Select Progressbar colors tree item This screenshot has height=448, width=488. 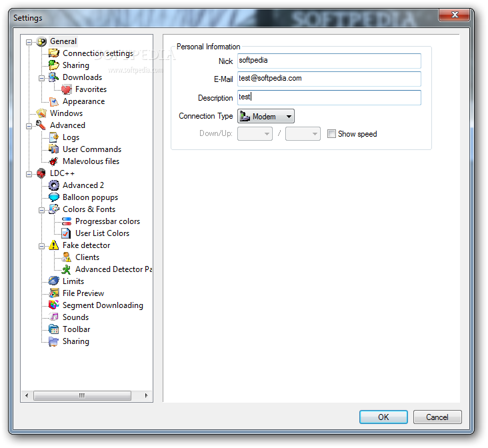coord(108,221)
